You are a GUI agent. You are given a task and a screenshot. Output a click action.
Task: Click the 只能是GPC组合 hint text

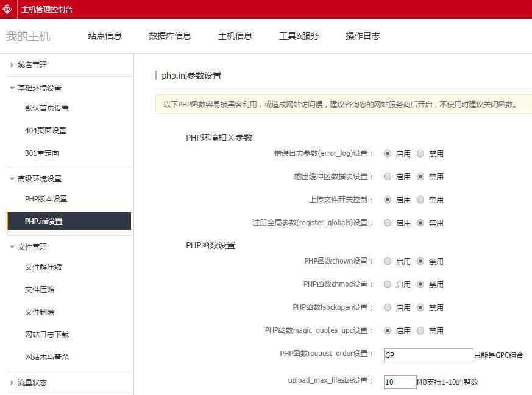click(x=498, y=355)
